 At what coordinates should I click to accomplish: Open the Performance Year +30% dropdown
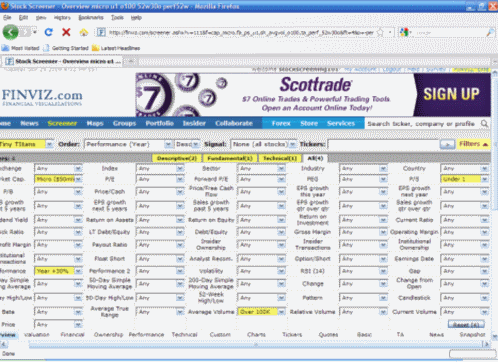click(58, 271)
